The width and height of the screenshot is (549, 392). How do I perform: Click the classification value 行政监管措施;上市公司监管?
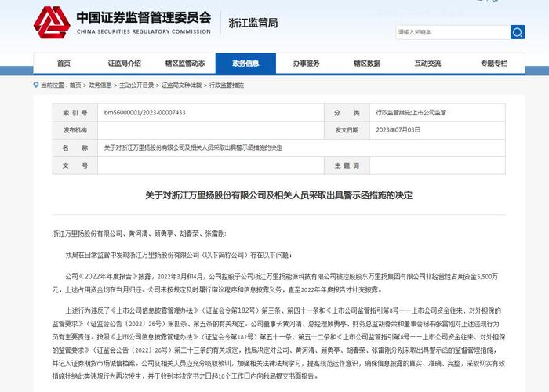tap(411, 112)
